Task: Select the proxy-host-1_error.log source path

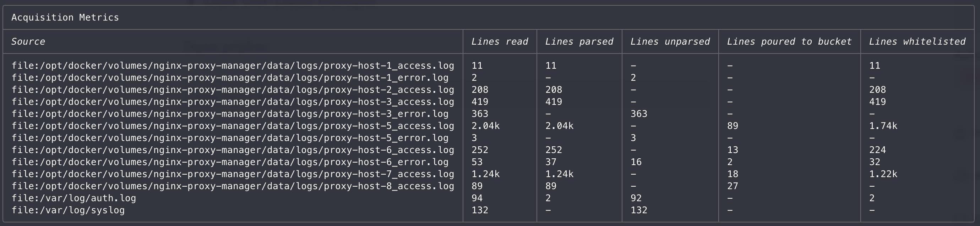Action: click(230, 78)
